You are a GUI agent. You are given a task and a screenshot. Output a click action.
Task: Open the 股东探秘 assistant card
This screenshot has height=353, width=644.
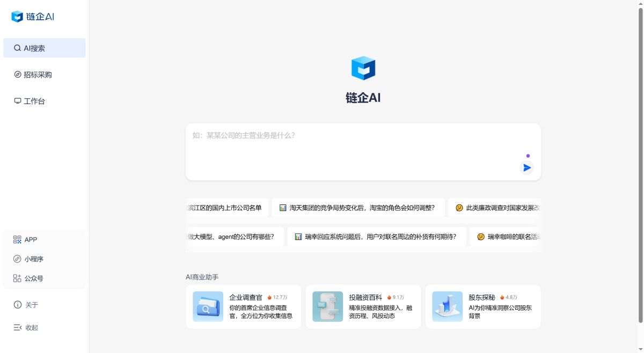[482, 306]
